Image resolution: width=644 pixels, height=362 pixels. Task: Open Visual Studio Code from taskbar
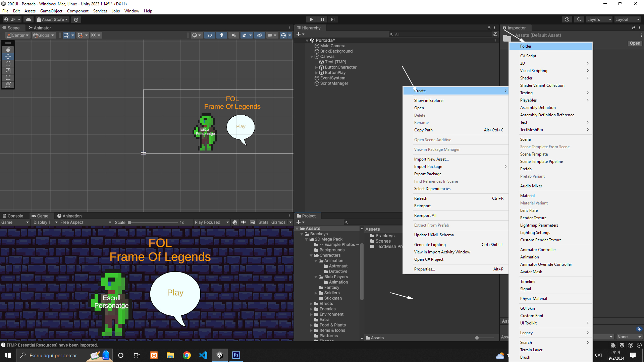[x=203, y=355]
